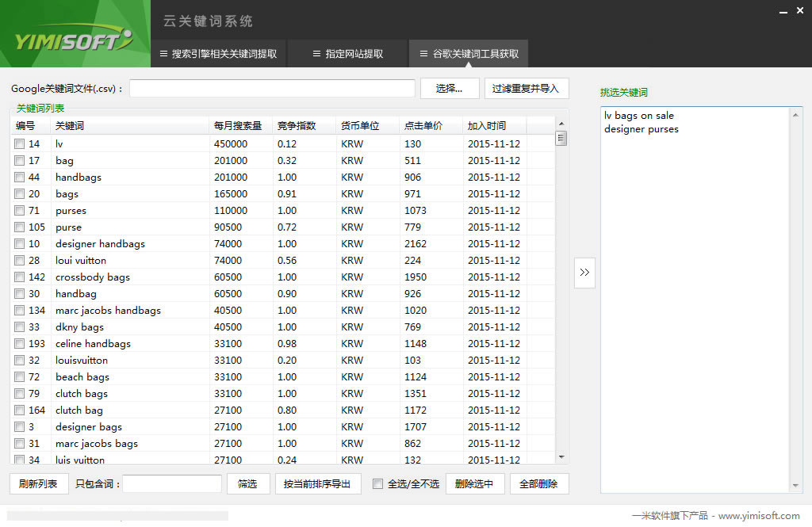Click the 筛选 filter button

coord(247,484)
